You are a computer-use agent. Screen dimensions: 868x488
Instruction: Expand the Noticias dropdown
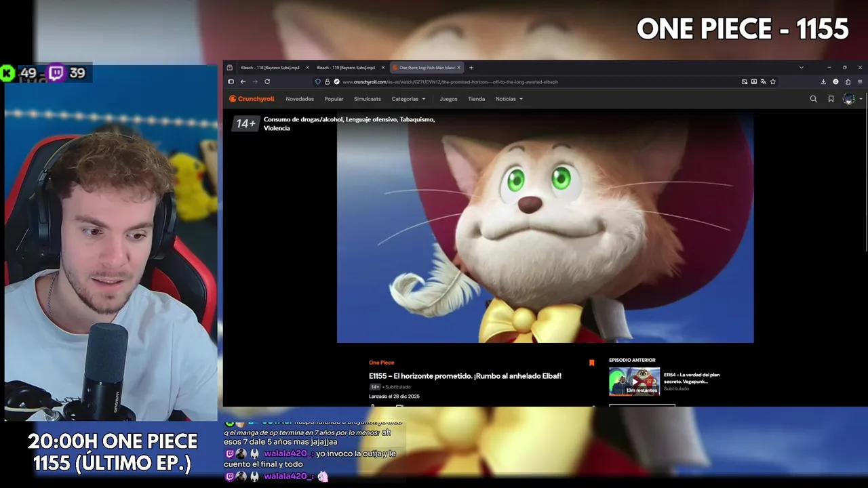[x=509, y=99]
